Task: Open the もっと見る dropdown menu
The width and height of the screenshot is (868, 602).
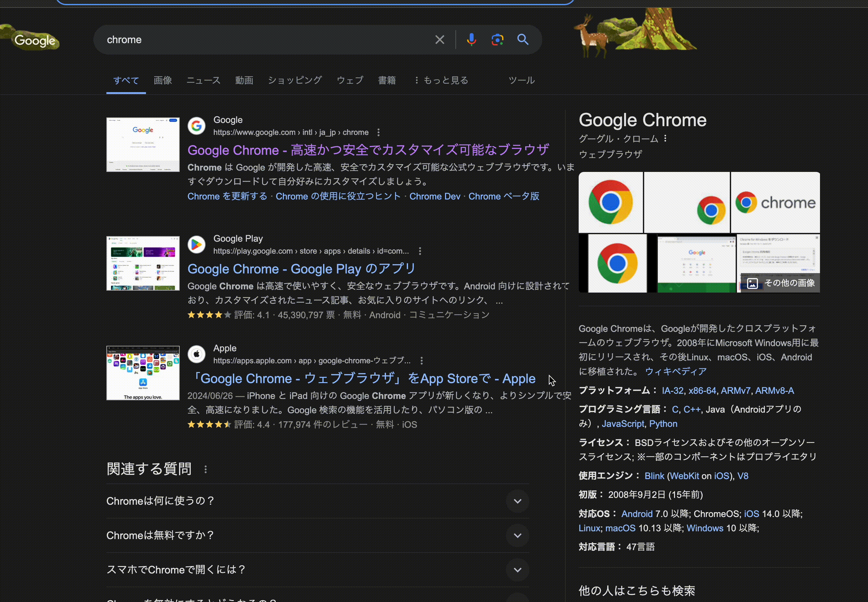Action: (x=441, y=80)
